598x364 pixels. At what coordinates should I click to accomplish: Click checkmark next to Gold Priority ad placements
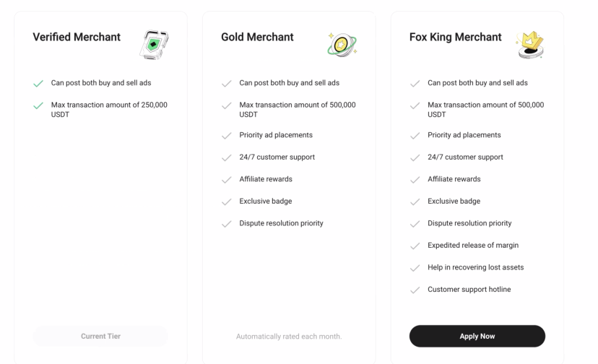[x=226, y=136]
